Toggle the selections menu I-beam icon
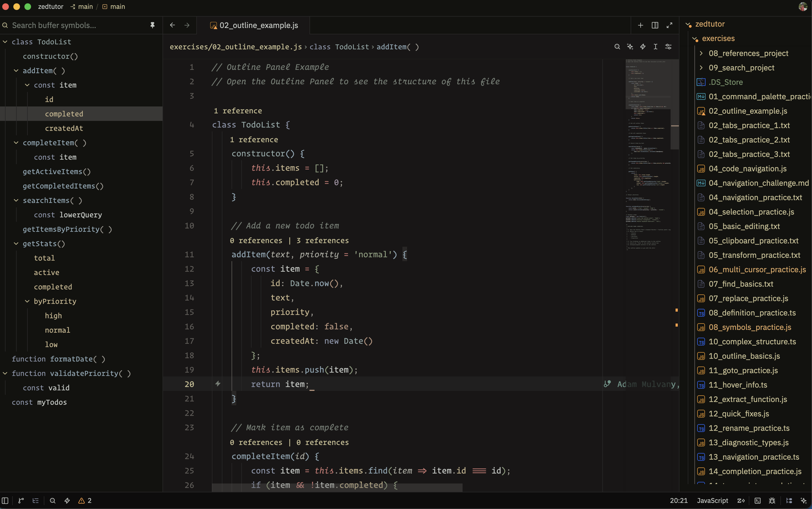The height and width of the screenshot is (509, 812). point(656,47)
